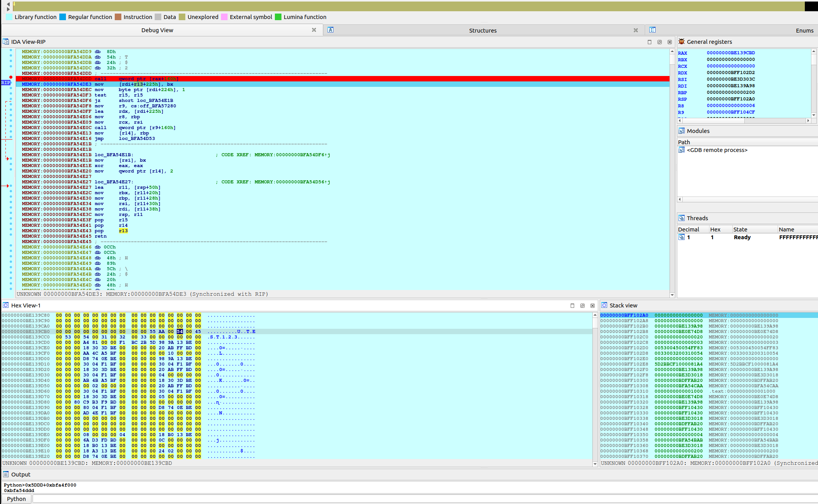Screen dimensions: 818x504
Task: Click the Structures tab icon
Action: (x=330, y=30)
